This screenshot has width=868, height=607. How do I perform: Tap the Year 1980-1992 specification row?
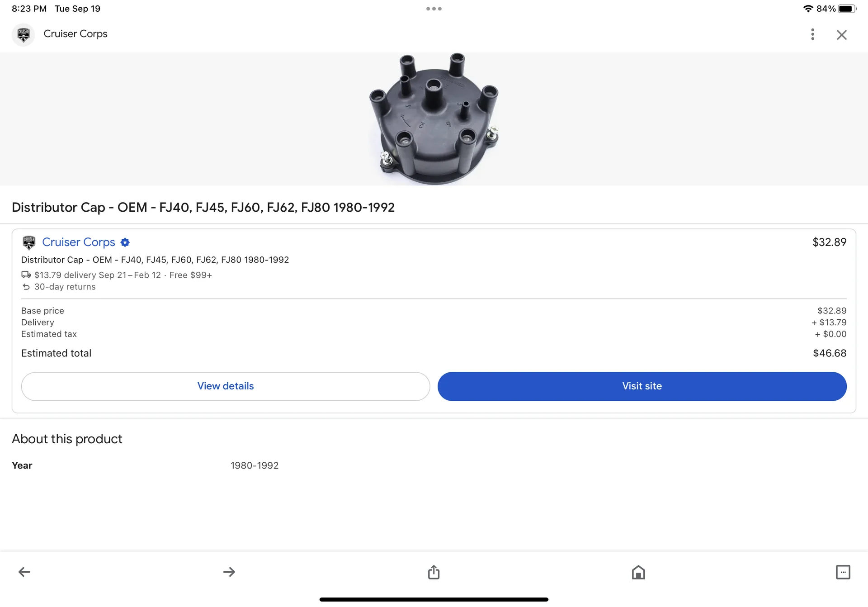click(x=145, y=465)
